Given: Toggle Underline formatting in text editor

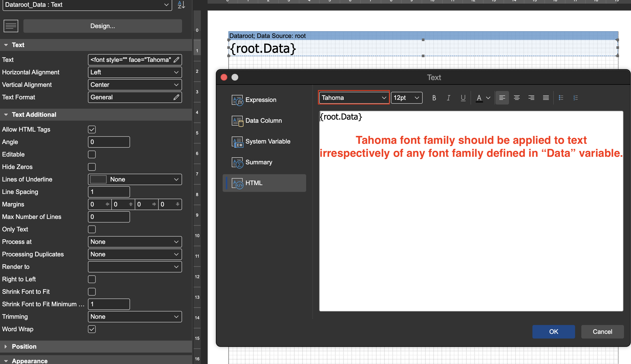Looking at the screenshot, I should coord(463,98).
